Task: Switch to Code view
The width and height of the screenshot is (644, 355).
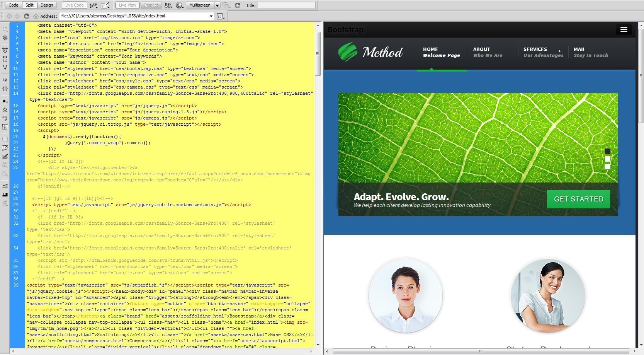Action: click(14, 5)
